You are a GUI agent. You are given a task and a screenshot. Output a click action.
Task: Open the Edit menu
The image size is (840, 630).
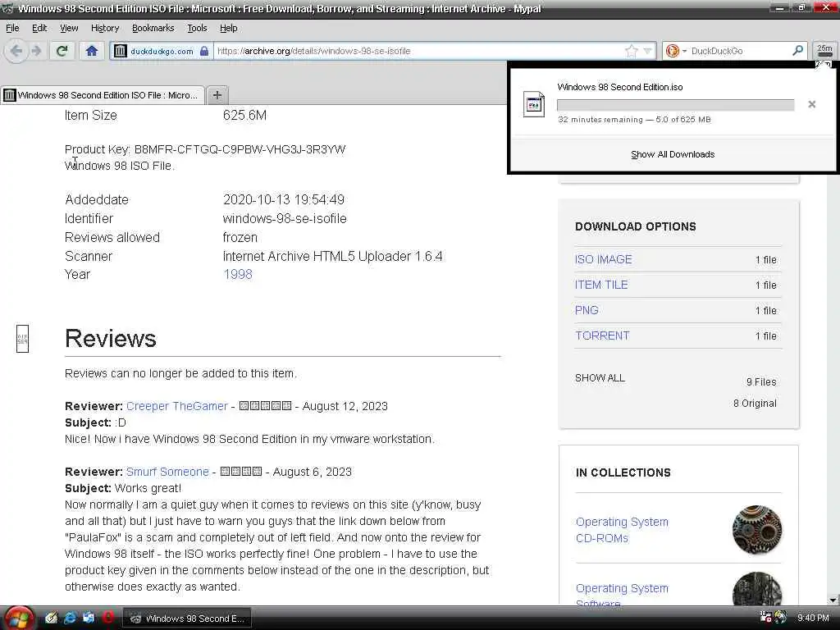pyautogui.click(x=39, y=28)
